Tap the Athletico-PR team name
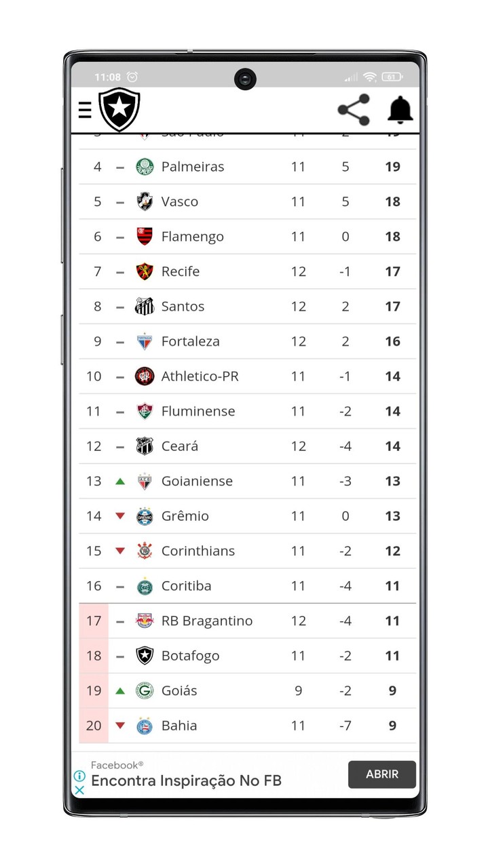 [200, 376]
